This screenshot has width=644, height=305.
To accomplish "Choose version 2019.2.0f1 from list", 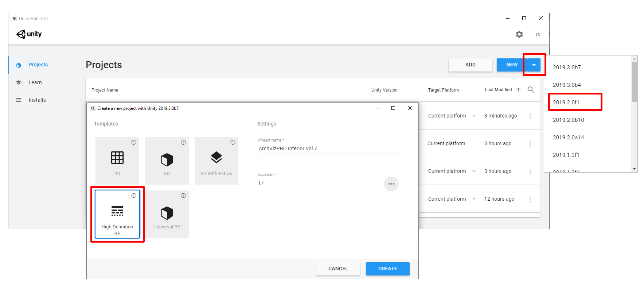I will [x=566, y=103].
